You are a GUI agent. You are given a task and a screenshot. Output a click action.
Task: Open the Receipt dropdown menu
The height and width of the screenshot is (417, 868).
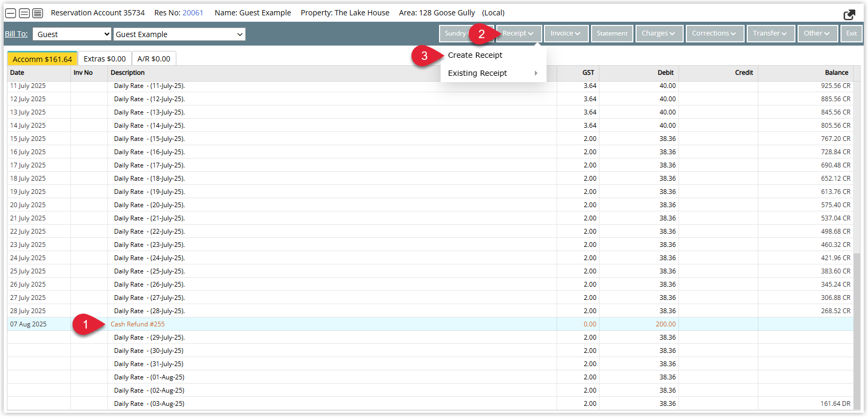coord(519,33)
